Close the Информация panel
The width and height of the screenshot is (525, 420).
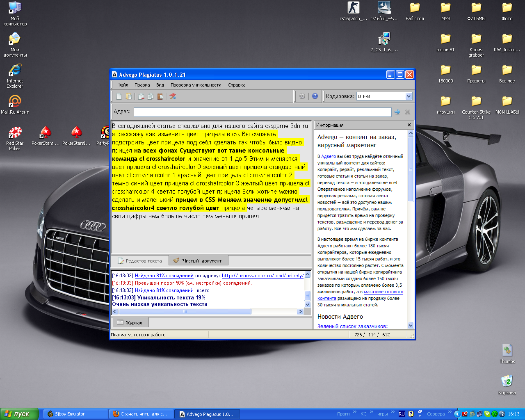click(409, 125)
